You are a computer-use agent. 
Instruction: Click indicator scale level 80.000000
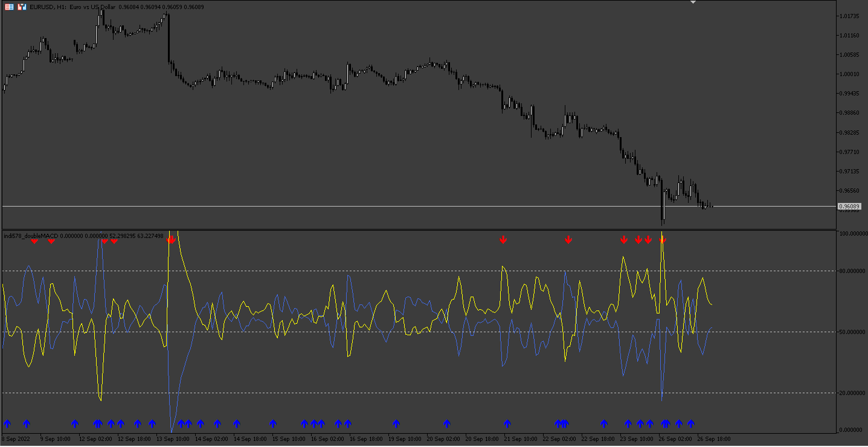click(852, 271)
